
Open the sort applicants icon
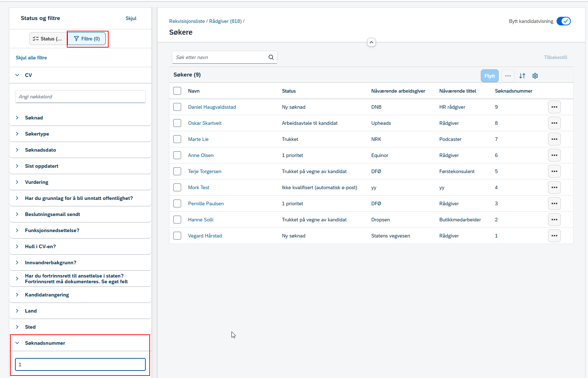coord(522,76)
